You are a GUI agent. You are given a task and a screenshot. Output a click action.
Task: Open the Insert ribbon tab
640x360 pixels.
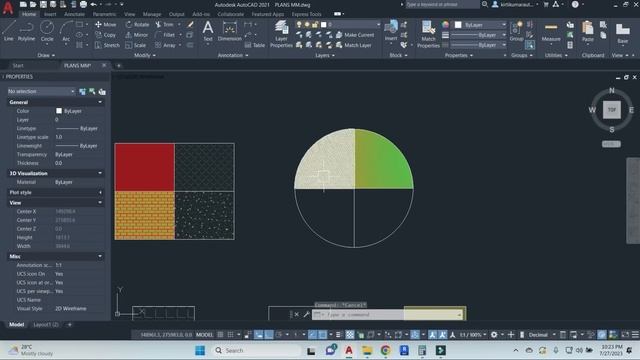click(x=50, y=14)
